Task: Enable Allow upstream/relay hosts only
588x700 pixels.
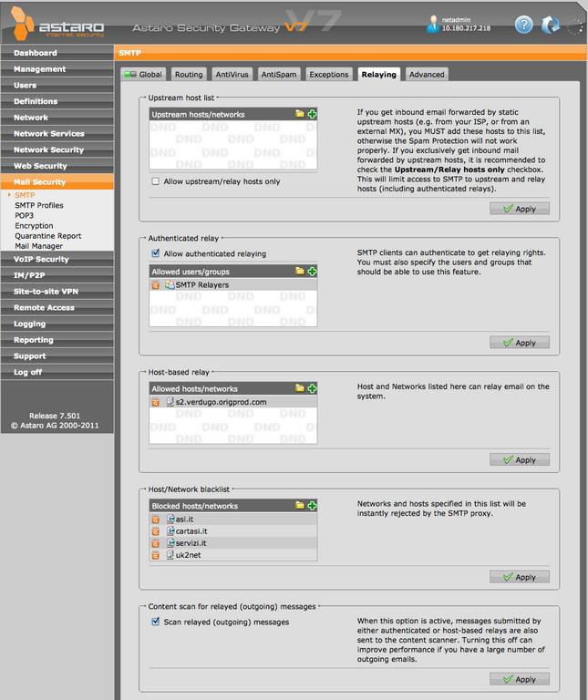Action: (156, 181)
